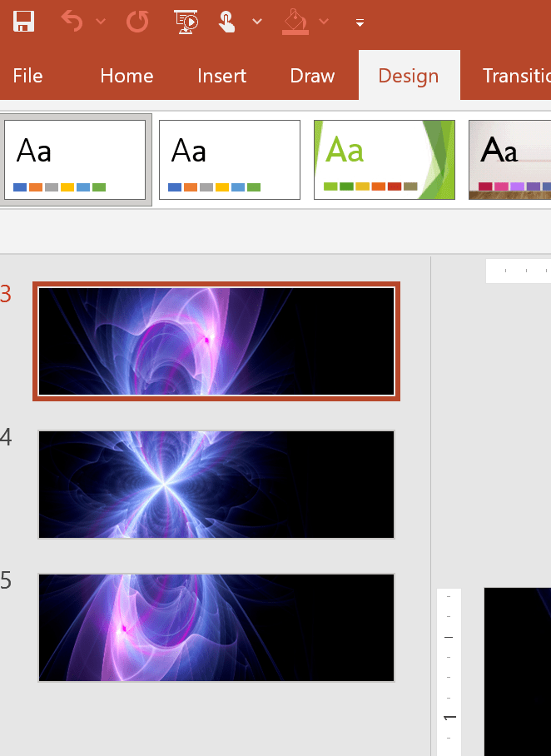The width and height of the screenshot is (551, 756).
Task: Open the paint bucket fill dropdown arrow
Action: pyautogui.click(x=324, y=22)
